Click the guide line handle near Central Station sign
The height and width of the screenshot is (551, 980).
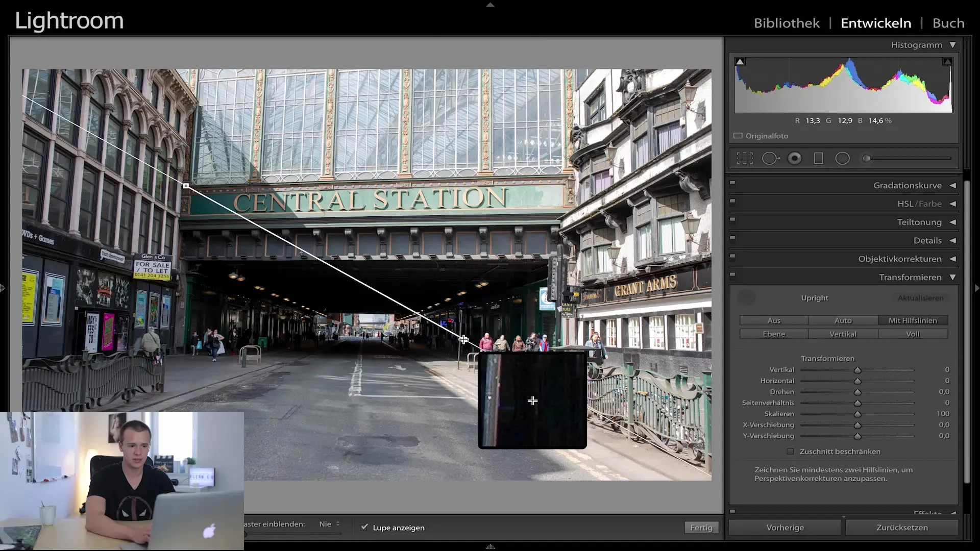pos(186,186)
